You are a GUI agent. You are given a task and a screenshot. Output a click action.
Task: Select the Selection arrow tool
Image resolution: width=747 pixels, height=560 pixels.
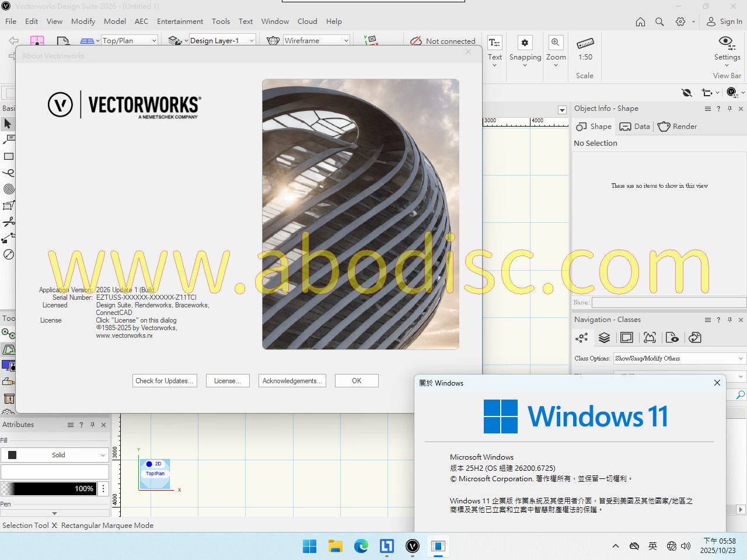(8, 124)
